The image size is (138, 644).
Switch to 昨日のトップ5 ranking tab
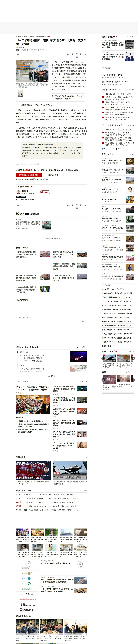126,94
